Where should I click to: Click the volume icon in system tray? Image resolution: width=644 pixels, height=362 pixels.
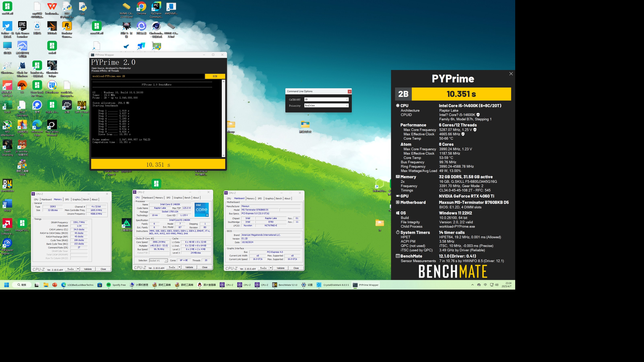(x=496, y=285)
